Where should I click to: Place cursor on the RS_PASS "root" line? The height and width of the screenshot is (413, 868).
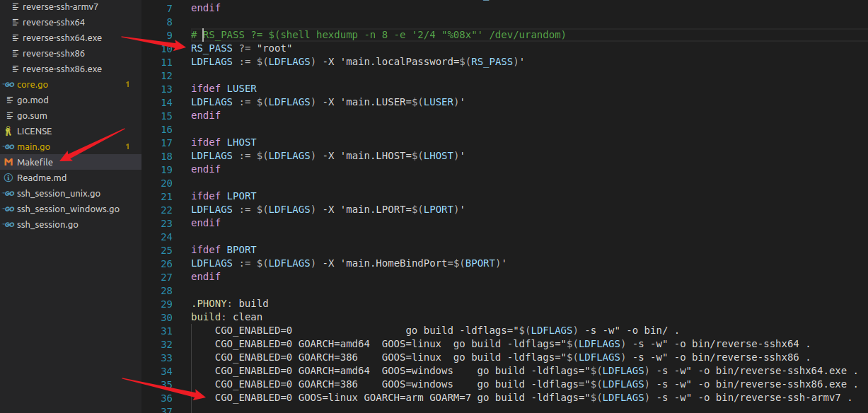pos(241,48)
